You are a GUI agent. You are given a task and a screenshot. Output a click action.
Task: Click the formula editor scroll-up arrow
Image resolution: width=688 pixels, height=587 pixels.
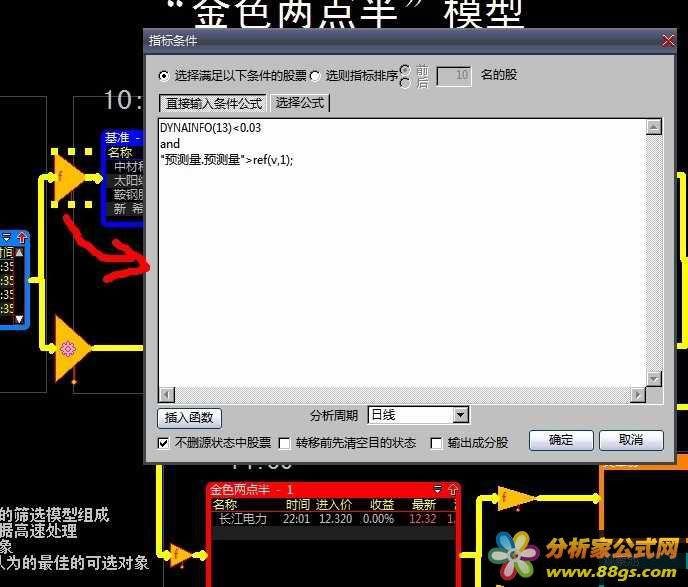pos(654,127)
